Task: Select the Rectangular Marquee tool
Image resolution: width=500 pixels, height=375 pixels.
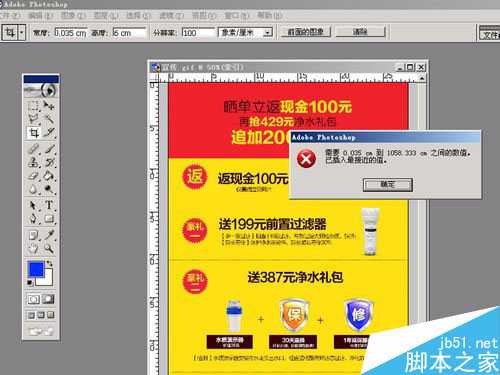Action: [33, 106]
